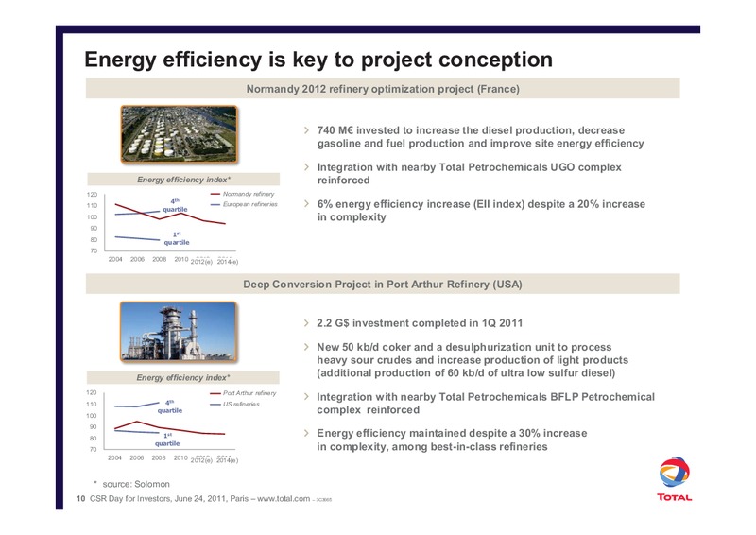Click the bullet arrow before '6% energy efficiency increase'
Screen dimensions: 756x535
tap(306, 203)
